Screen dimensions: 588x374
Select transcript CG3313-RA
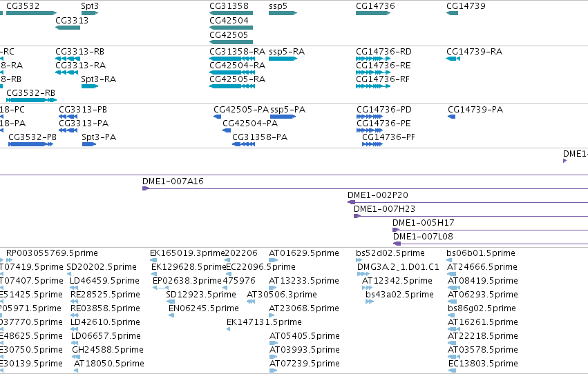point(67,72)
